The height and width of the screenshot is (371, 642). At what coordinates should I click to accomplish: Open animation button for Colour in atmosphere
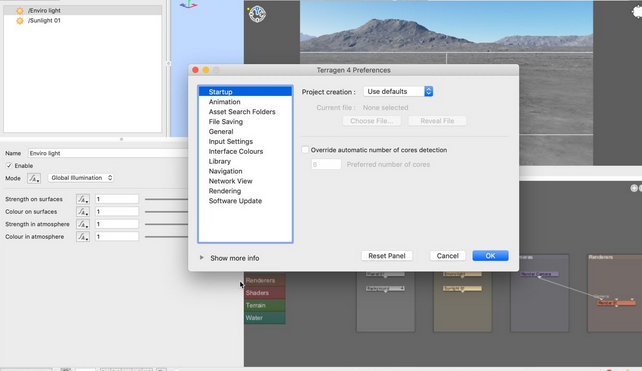click(83, 237)
